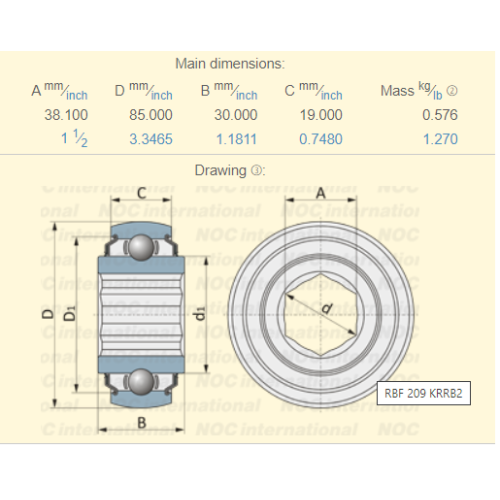
Task: Select the 38.100 value for dimension A
Action: (x=66, y=115)
